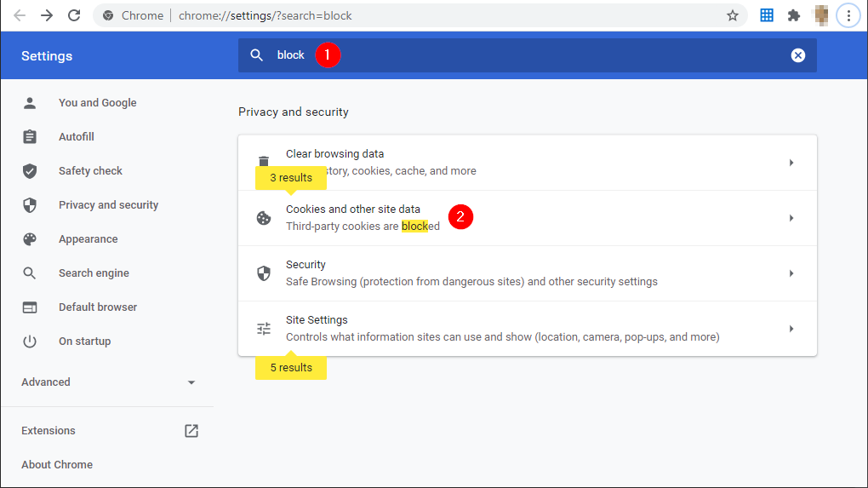
Task: Click the Search engine magnifier icon
Action: 30,273
